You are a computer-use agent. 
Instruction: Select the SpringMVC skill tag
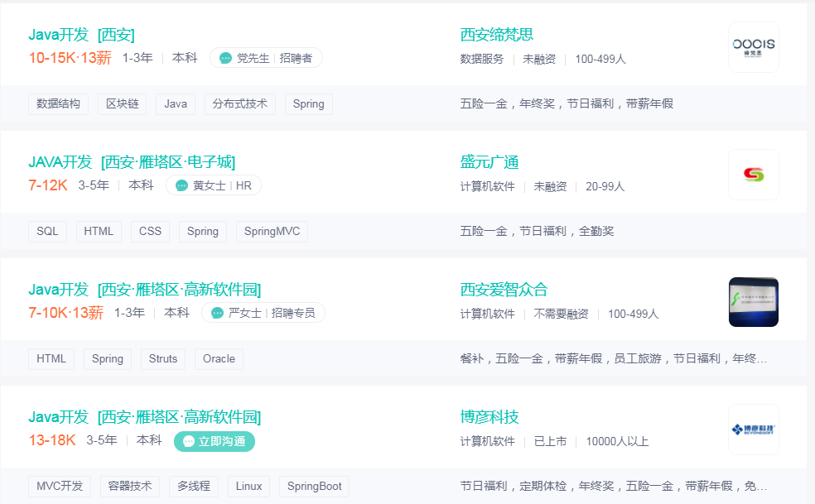coord(272,231)
